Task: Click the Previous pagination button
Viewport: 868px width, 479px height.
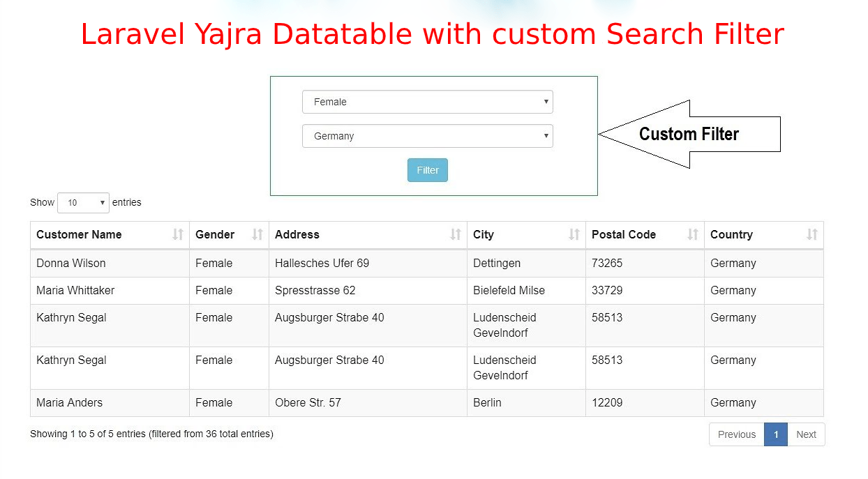Action: (x=736, y=434)
